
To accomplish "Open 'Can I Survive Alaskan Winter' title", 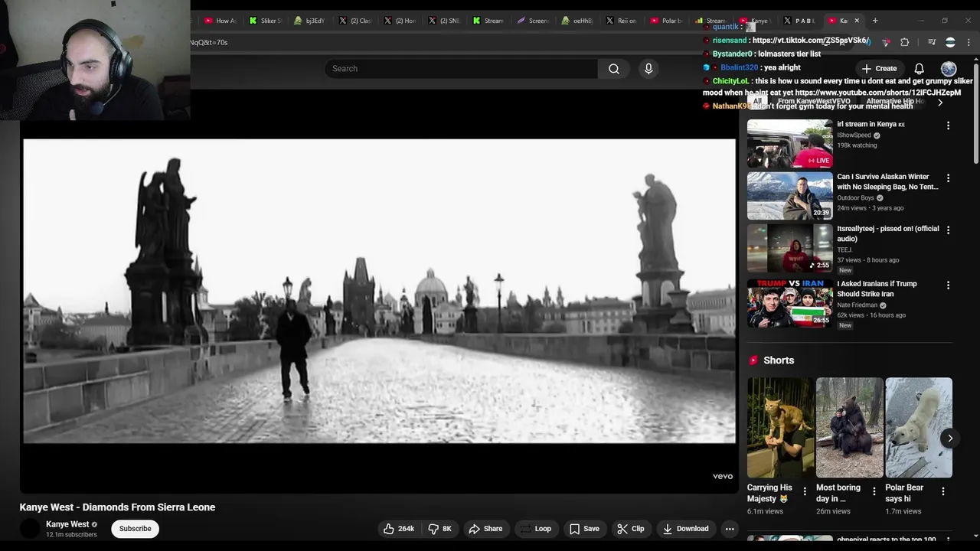I will 887,181.
